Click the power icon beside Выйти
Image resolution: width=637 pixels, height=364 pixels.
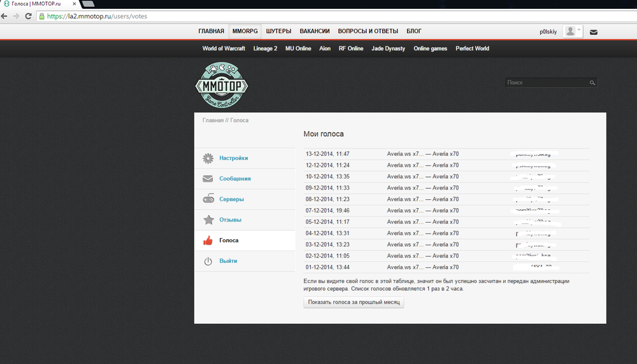click(208, 262)
